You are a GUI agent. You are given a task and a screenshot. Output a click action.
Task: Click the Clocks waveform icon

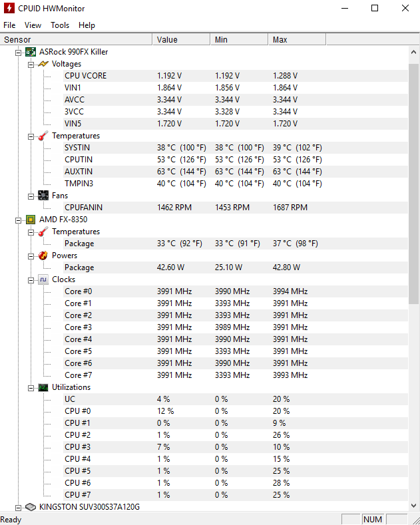tap(43, 279)
